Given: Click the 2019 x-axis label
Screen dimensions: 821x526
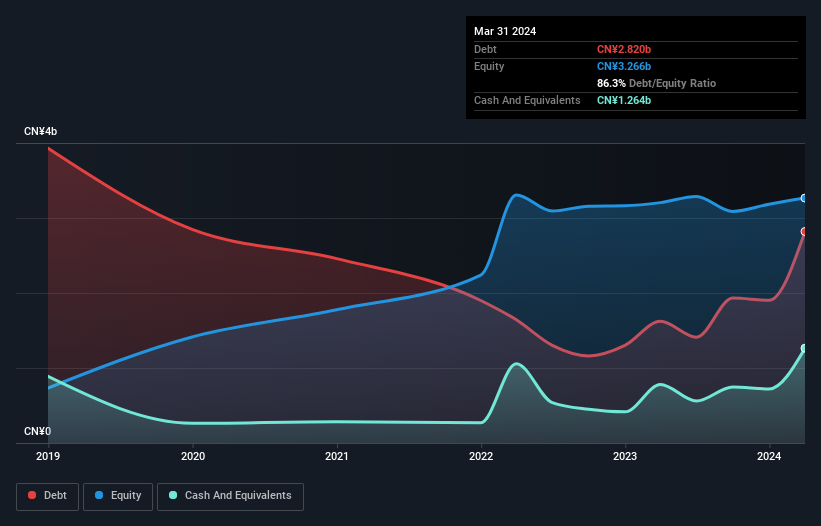Looking at the screenshot, I should 48,456.
